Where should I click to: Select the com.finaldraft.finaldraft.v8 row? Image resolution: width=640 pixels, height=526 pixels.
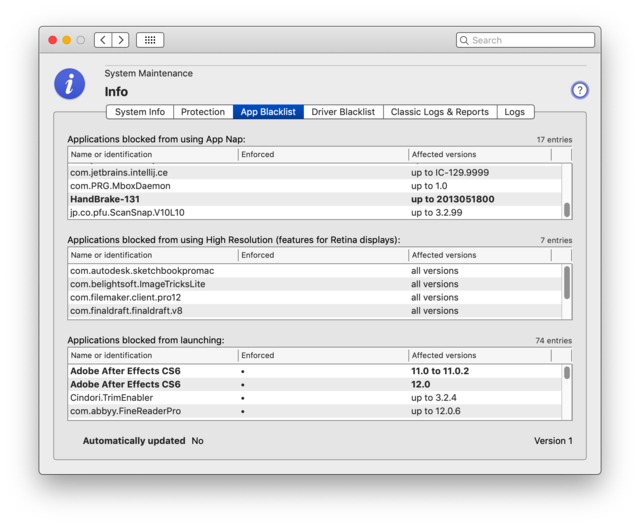(315, 311)
